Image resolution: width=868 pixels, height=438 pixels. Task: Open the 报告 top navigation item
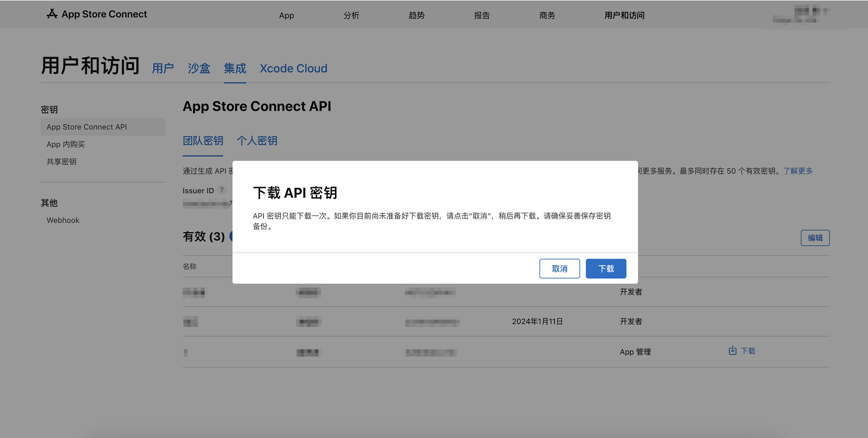click(x=482, y=15)
